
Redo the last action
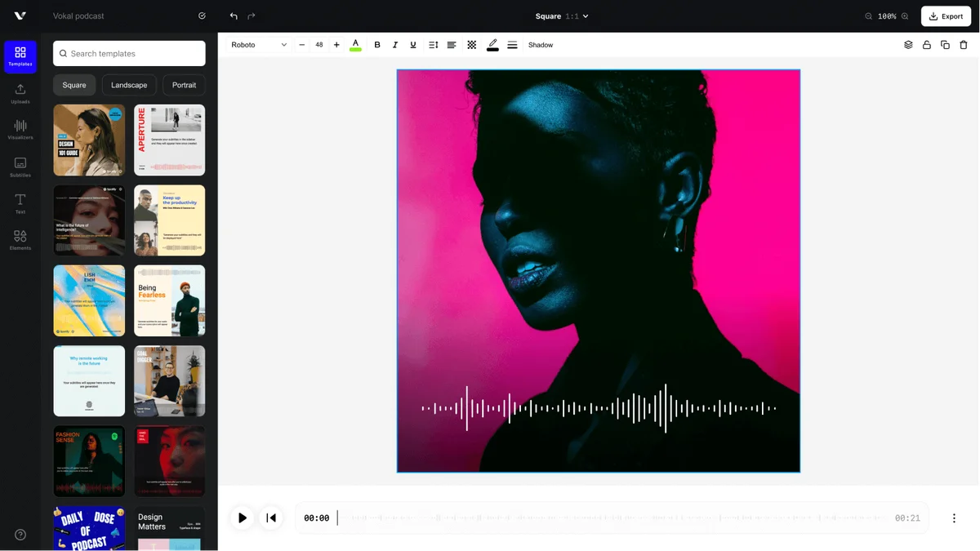click(x=252, y=16)
